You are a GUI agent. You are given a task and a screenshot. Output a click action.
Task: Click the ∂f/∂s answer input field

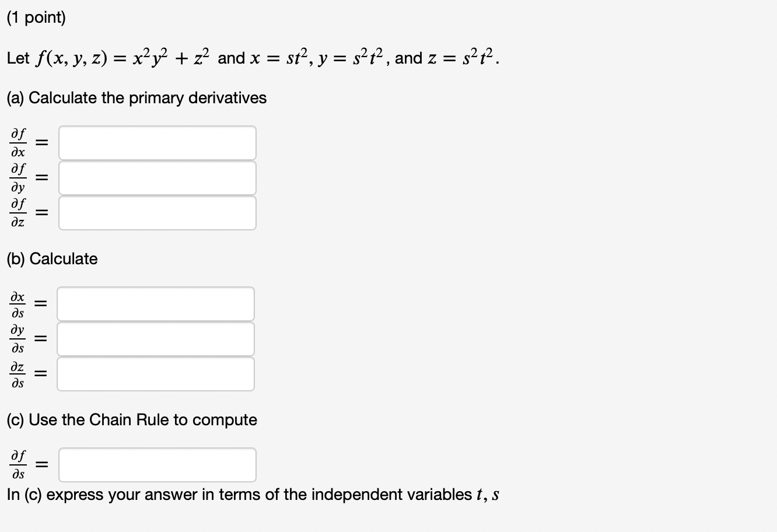157,465
